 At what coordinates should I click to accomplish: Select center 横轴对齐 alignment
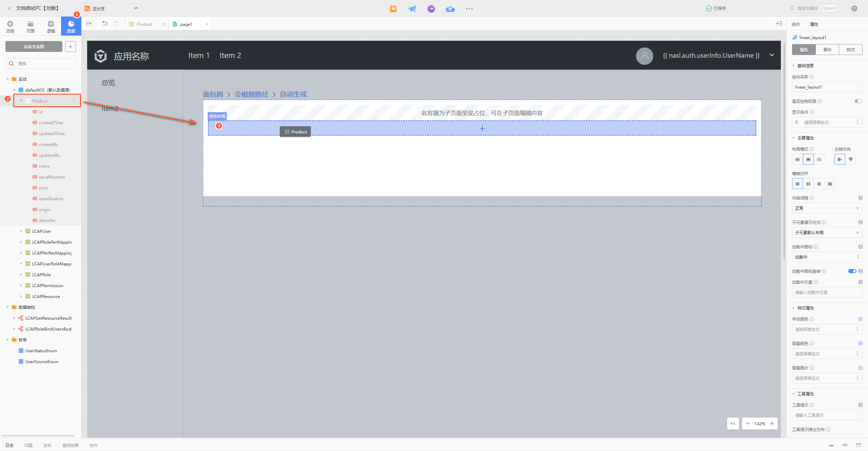(808, 184)
